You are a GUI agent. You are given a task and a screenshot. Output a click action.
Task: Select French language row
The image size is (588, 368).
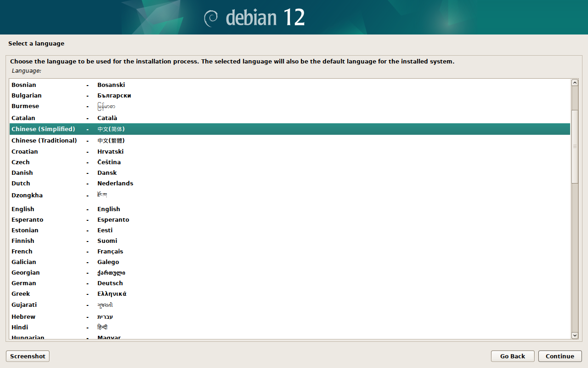click(290, 251)
